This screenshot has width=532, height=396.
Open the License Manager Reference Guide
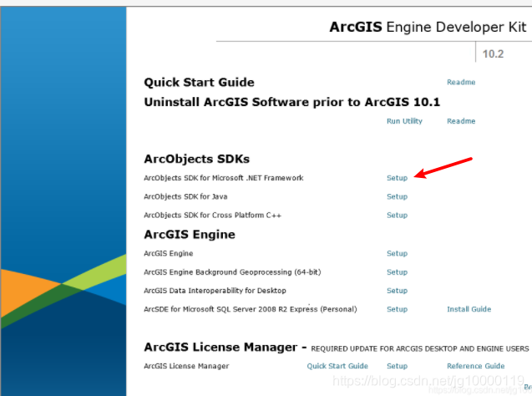pyautogui.click(x=476, y=366)
